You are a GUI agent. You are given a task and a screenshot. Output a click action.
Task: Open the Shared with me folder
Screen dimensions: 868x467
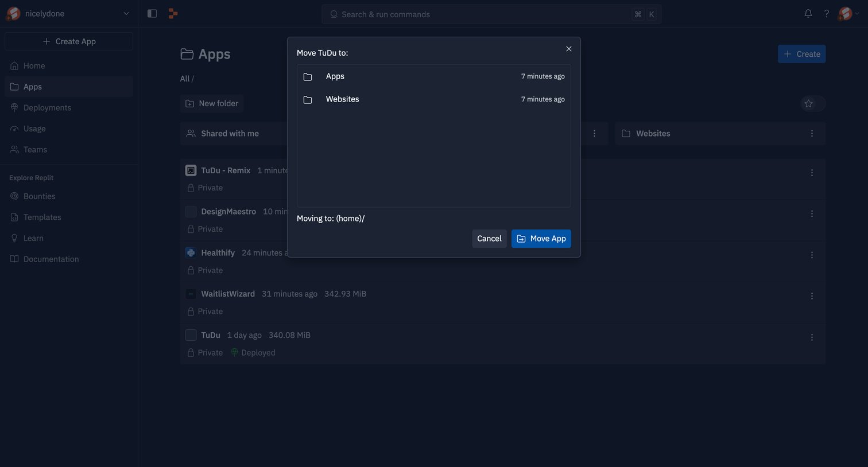pyautogui.click(x=233, y=134)
